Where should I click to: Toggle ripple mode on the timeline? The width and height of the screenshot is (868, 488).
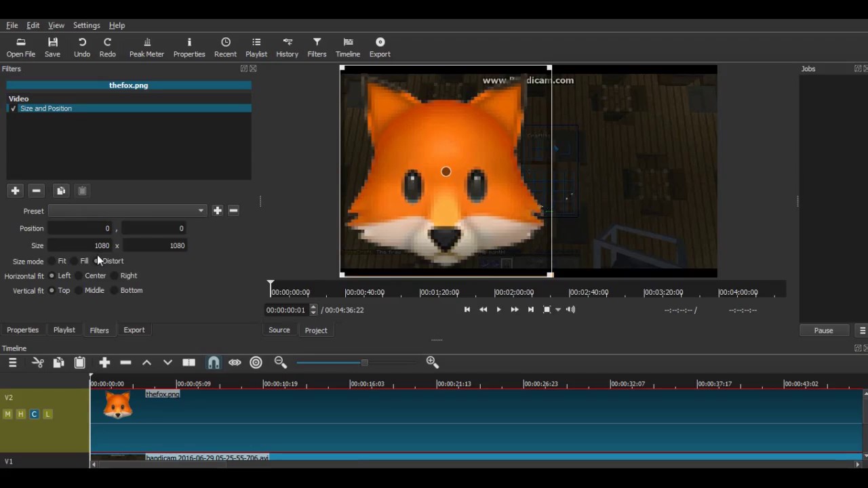pyautogui.click(x=256, y=363)
